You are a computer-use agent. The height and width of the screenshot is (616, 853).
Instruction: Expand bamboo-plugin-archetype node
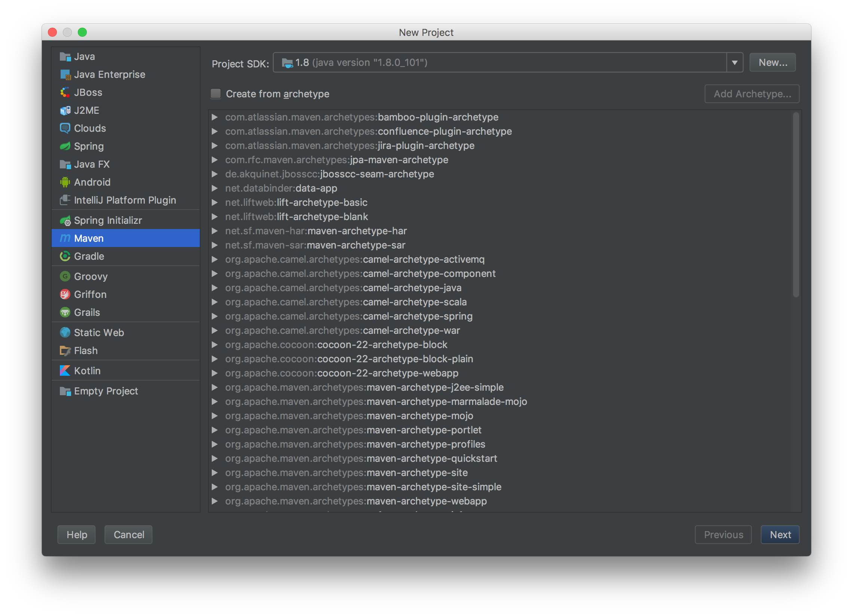click(x=214, y=117)
